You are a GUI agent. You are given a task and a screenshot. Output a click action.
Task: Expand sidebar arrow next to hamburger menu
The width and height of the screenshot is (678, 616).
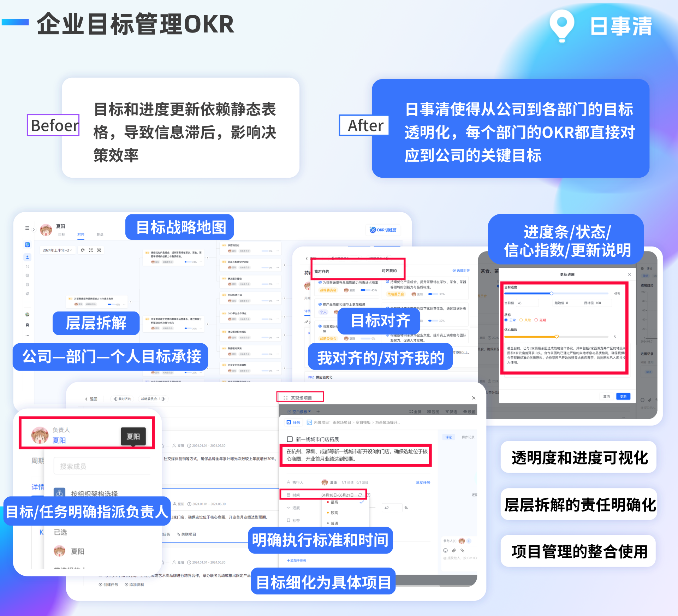(34, 230)
